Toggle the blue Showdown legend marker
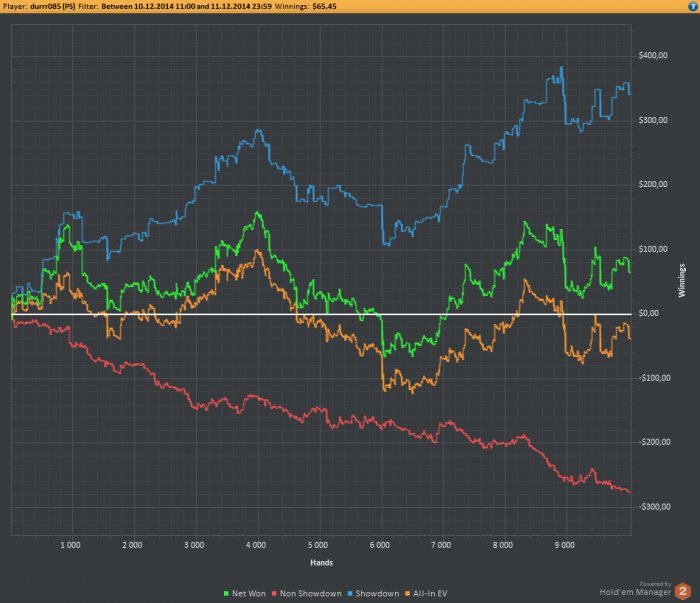This screenshot has width=700, height=603. pyautogui.click(x=350, y=594)
